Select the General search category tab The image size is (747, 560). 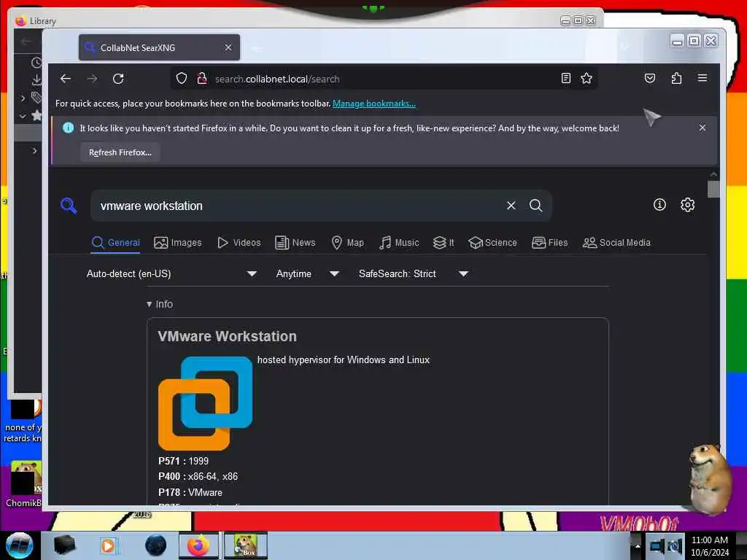pyautogui.click(x=116, y=242)
